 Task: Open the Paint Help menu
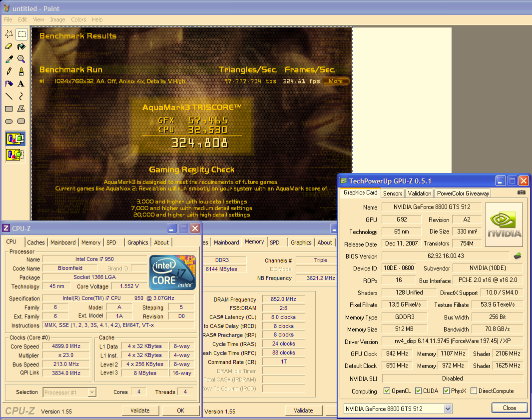click(x=97, y=19)
